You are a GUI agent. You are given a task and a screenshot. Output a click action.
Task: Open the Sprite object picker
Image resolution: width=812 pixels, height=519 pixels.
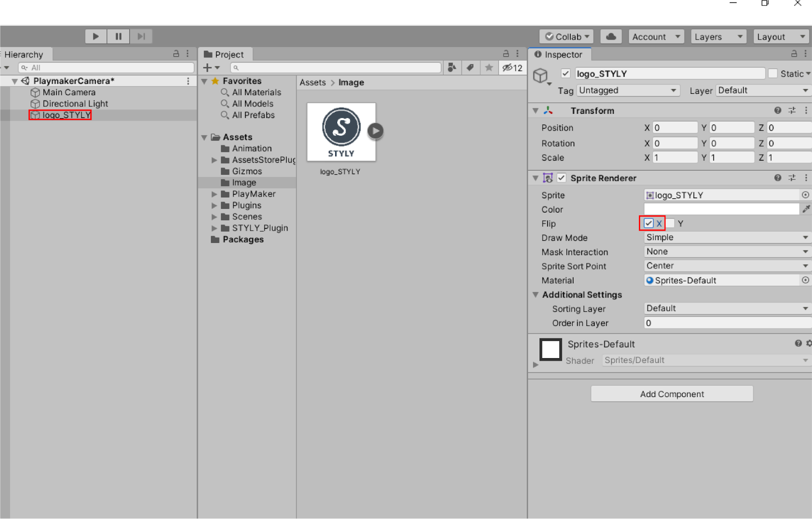point(805,195)
